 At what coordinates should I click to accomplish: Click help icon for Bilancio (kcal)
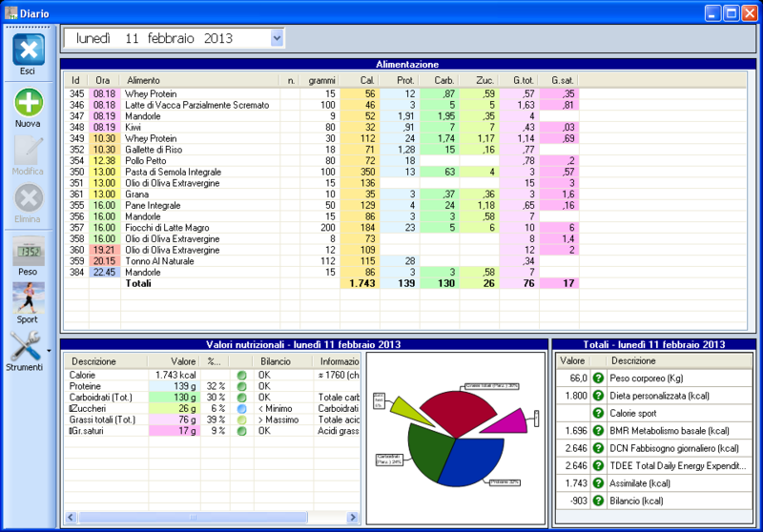pyautogui.click(x=598, y=501)
